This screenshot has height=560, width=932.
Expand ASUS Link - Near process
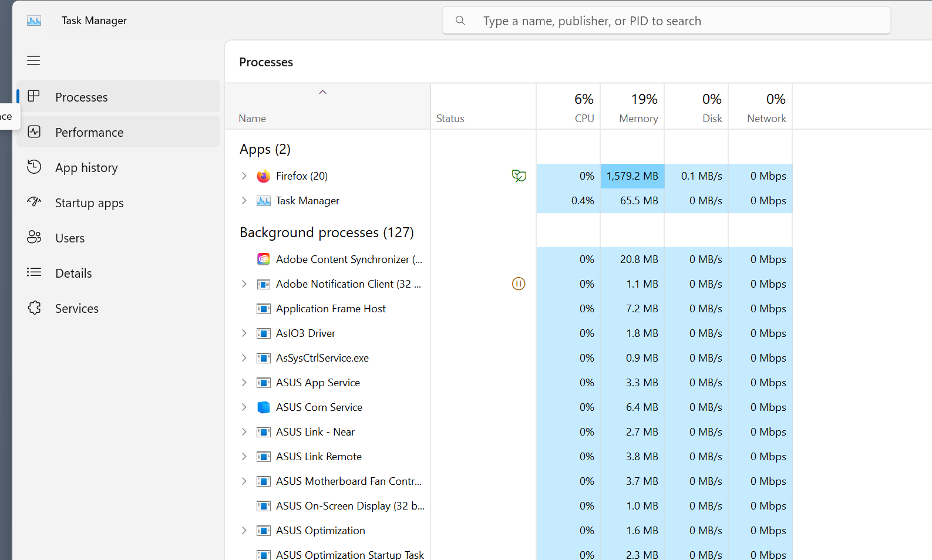(244, 432)
